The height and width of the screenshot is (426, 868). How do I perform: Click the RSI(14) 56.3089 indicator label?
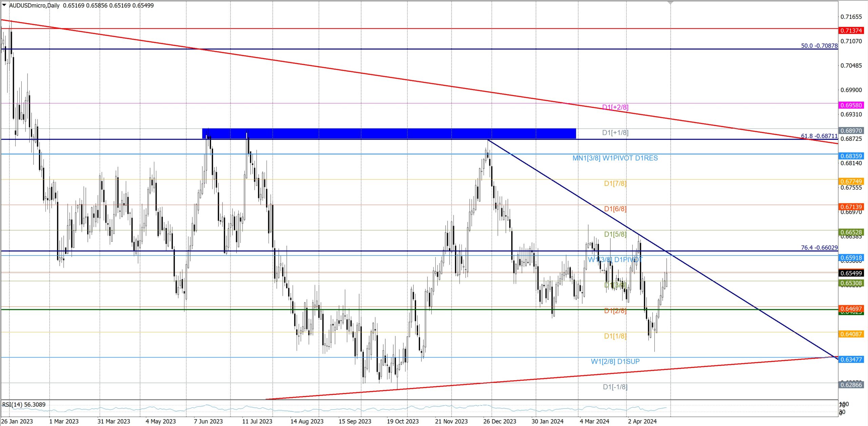(x=24, y=404)
